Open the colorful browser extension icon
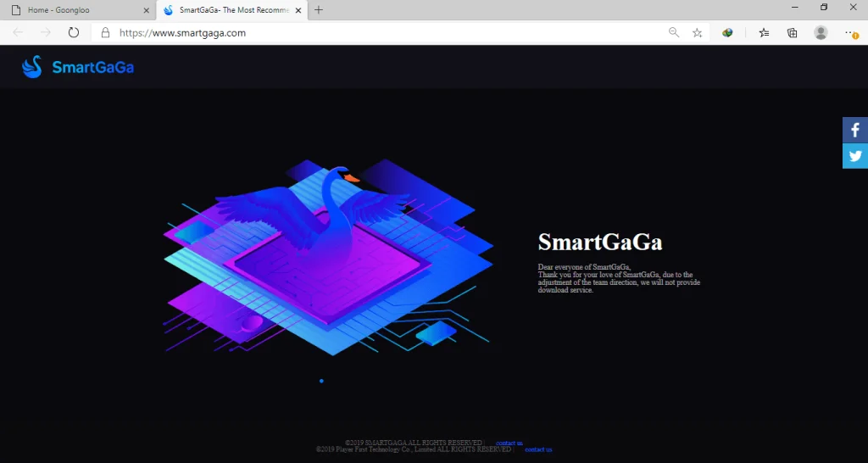The height and width of the screenshot is (463, 868). pyautogui.click(x=727, y=33)
